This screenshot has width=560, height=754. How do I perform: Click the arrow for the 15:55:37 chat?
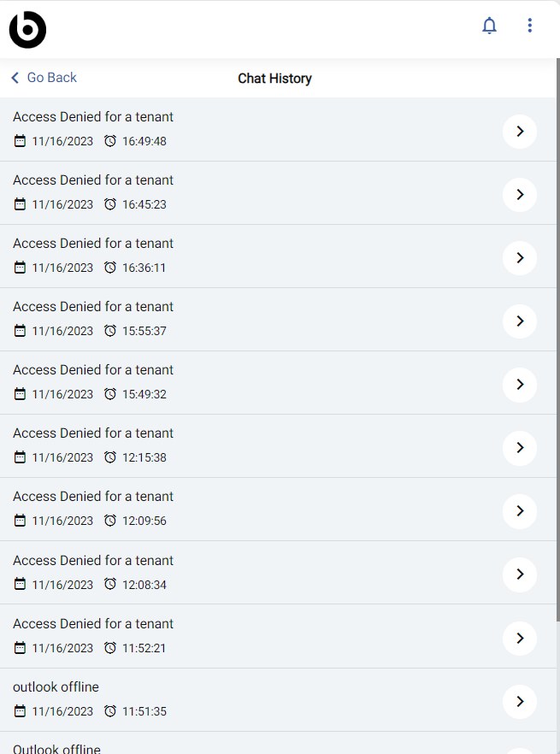click(x=520, y=321)
